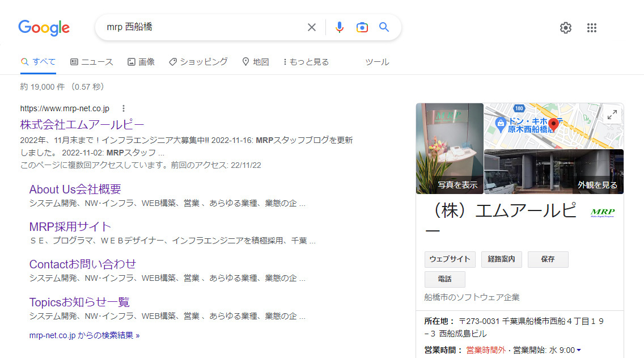This screenshot has height=358, width=644.
Task: Expand もっと見る search filter menu
Action: coord(306,62)
